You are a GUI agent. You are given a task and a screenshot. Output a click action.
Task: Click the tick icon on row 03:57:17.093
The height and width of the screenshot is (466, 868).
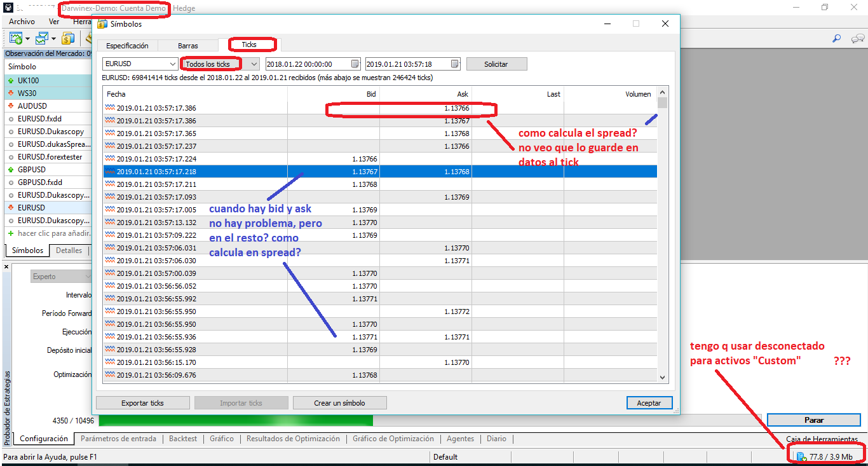tap(111, 197)
